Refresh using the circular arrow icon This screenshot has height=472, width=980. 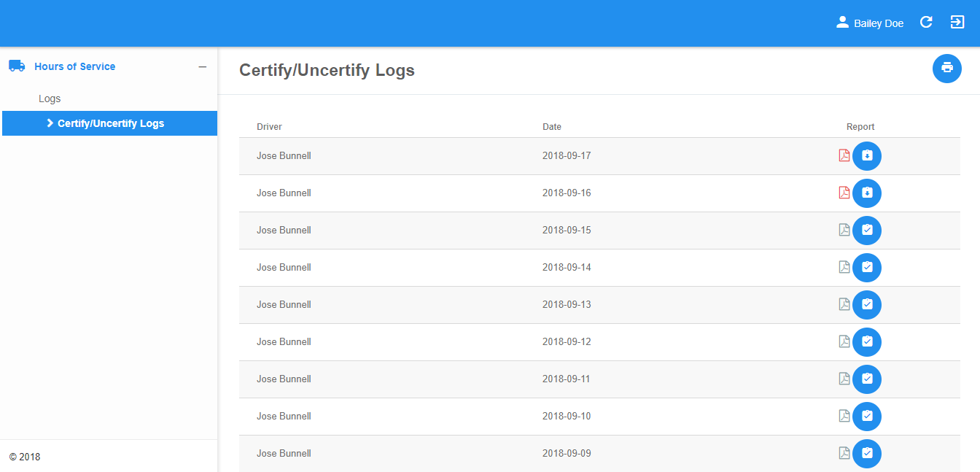(x=926, y=23)
